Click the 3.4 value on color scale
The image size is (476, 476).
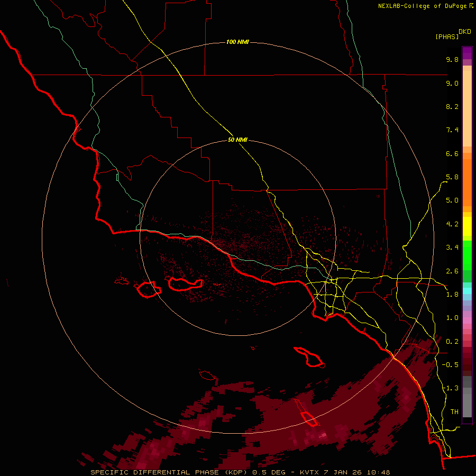click(452, 248)
